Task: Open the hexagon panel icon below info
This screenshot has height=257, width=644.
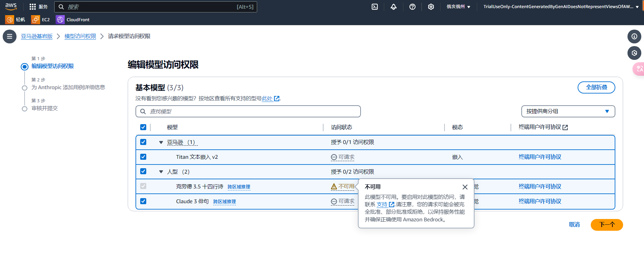Action: [634, 53]
